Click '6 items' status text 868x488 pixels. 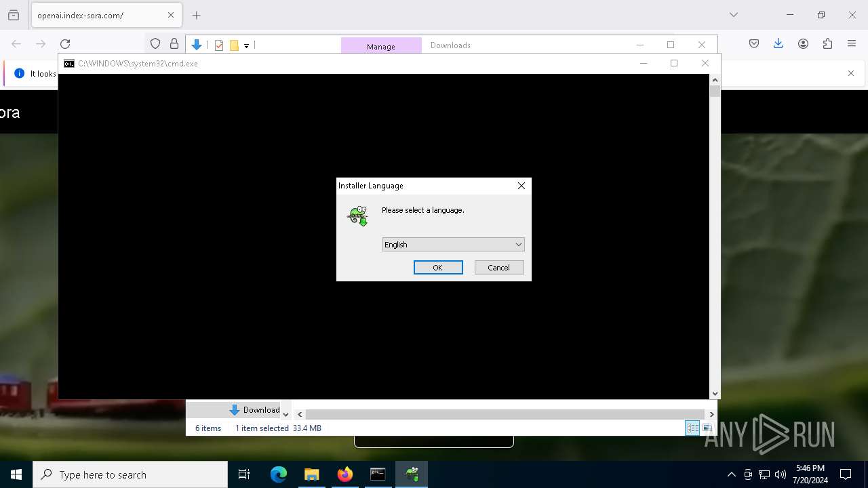[208, 428]
